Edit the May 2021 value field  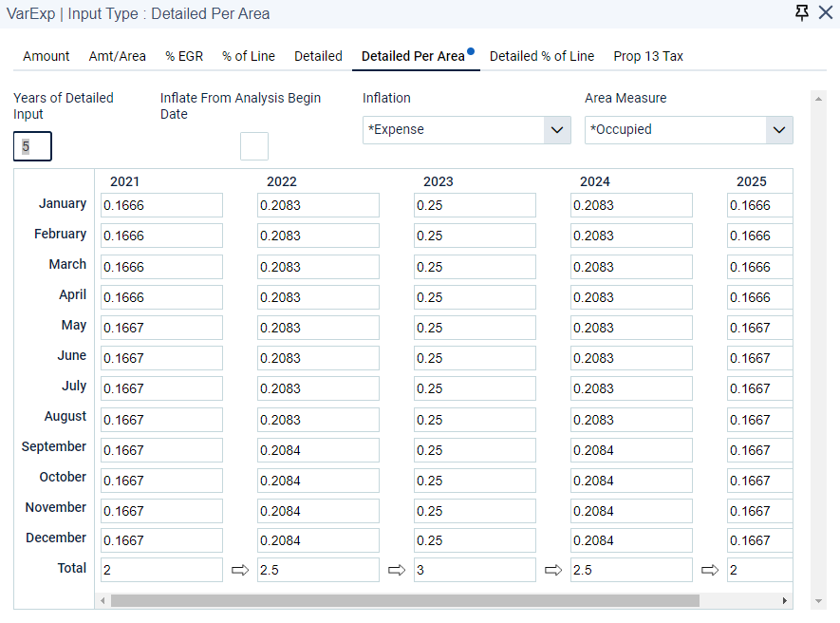click(161, 328)
